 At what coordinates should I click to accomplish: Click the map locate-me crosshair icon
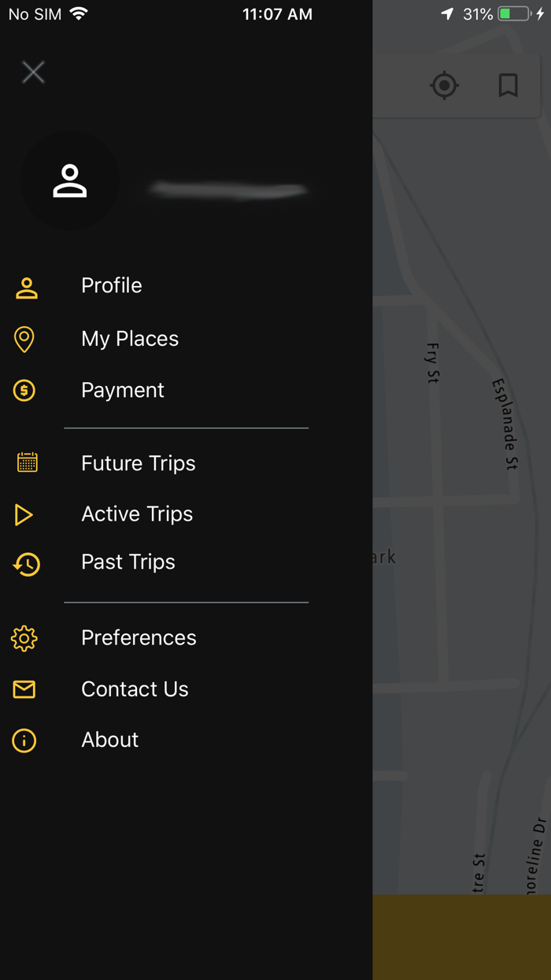tap(444, 86)
